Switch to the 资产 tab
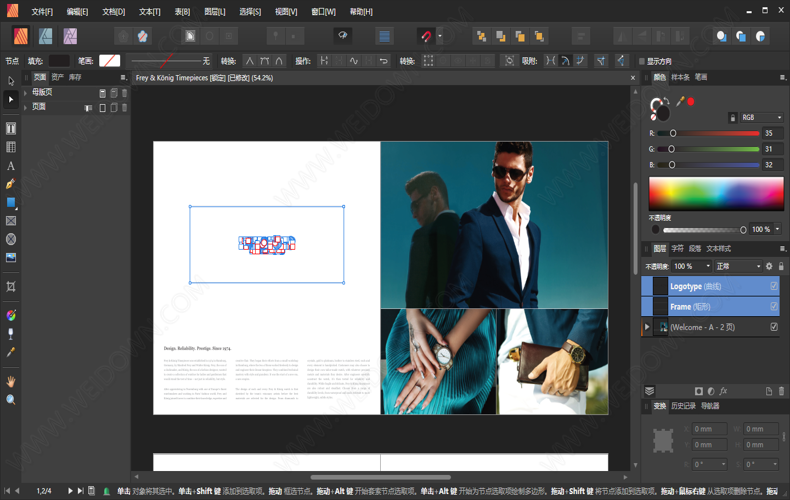The height and width of the screenshot is (500, 790). pyautogui.click(x=57, y=77)
